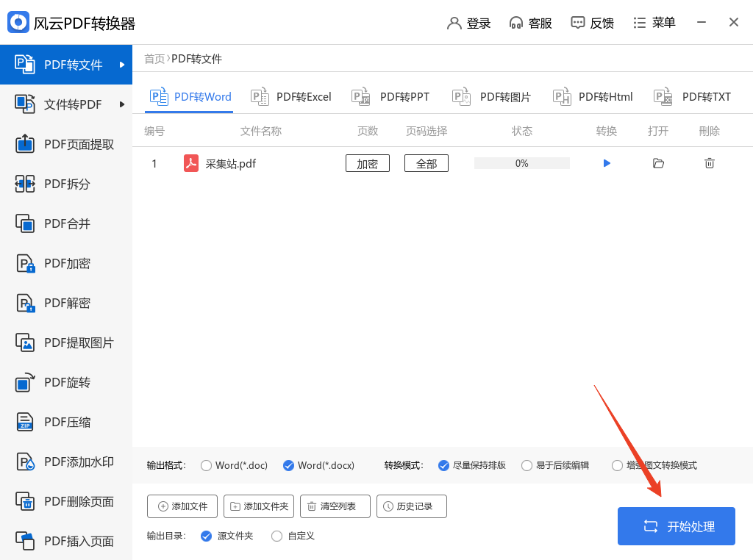Delete 采集站.pdf from the list
This screenshot has height=560, width=753.
pyautogui.click(x=710, y=164)
